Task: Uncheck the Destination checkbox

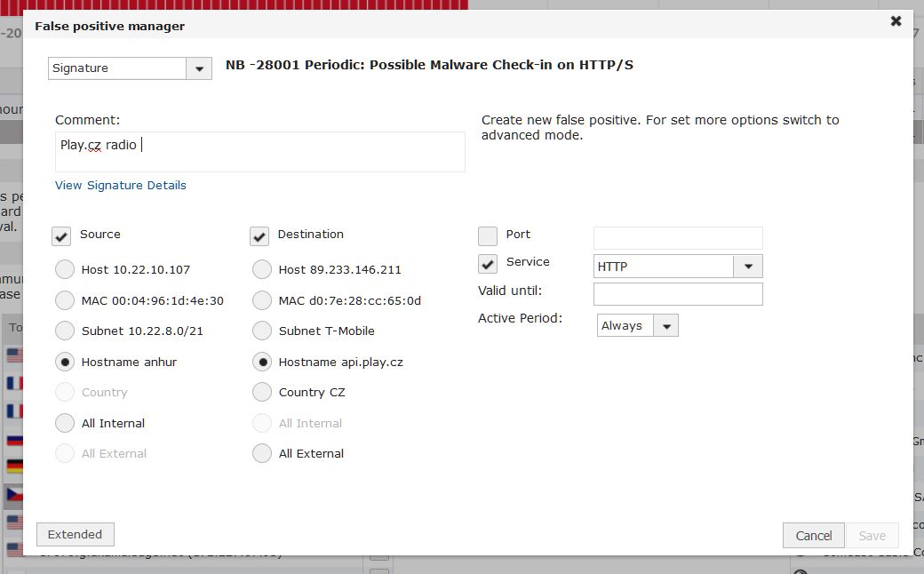Action: click(259, 235)
